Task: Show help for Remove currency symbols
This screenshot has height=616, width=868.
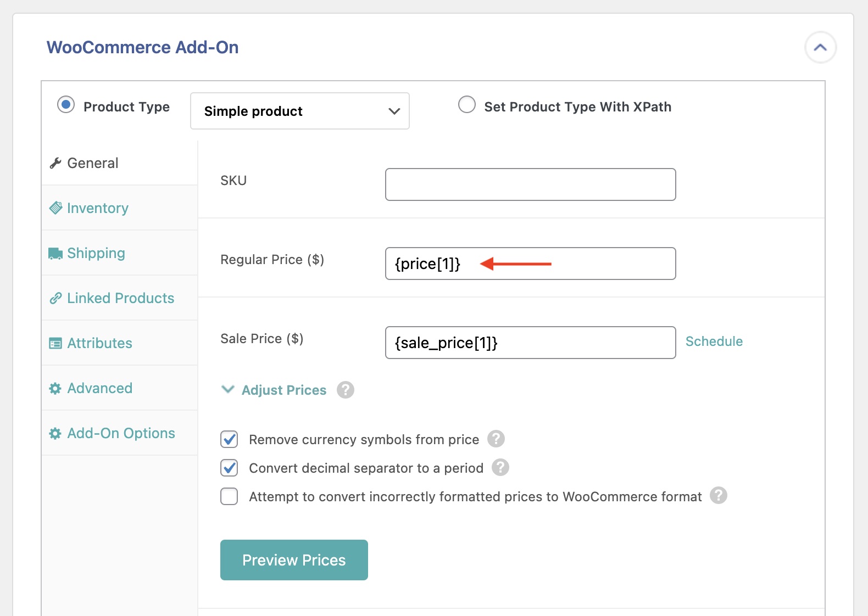Action: click(x=496, y=439)
